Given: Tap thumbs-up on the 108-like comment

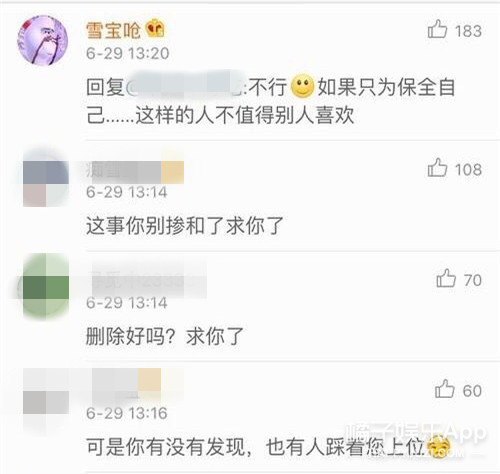Looking at the screenshot, I should tap(437, 168).
